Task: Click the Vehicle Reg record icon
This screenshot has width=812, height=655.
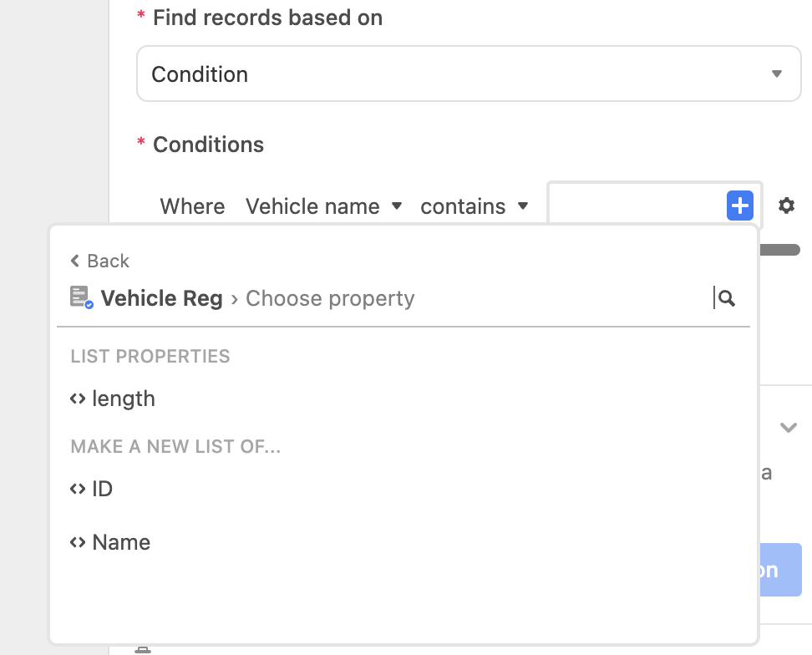Action: click(81, 297)
